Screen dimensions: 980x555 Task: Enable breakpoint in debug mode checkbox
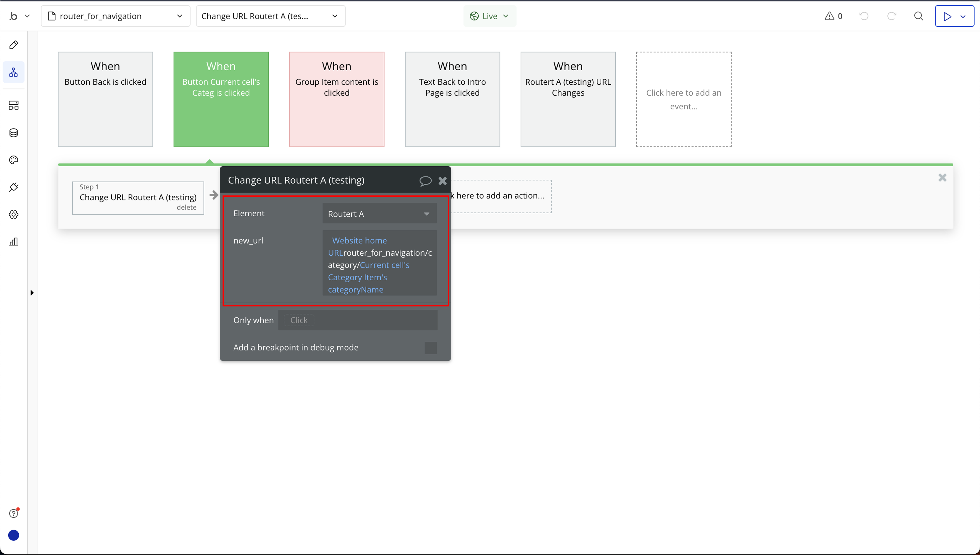[x=430, y=348]
